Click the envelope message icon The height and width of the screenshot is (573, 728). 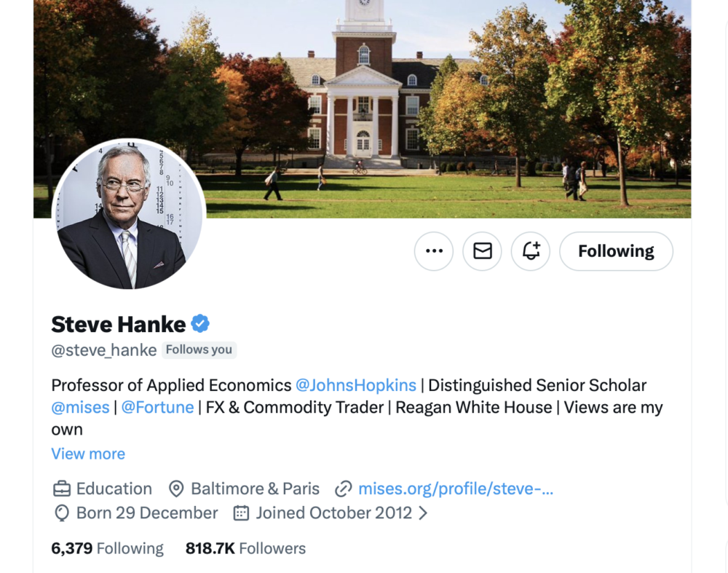pyautogui.click(x=482, y=251)
